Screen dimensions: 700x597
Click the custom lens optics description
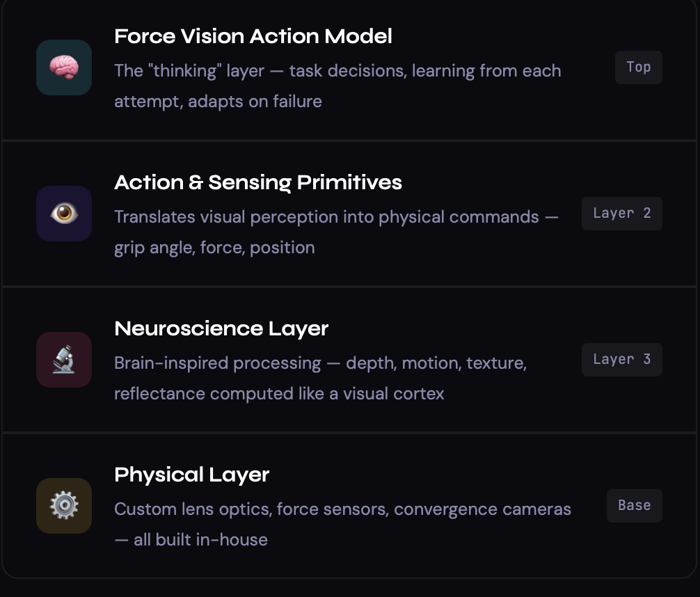pyautogui.click(x=342, y=509)
